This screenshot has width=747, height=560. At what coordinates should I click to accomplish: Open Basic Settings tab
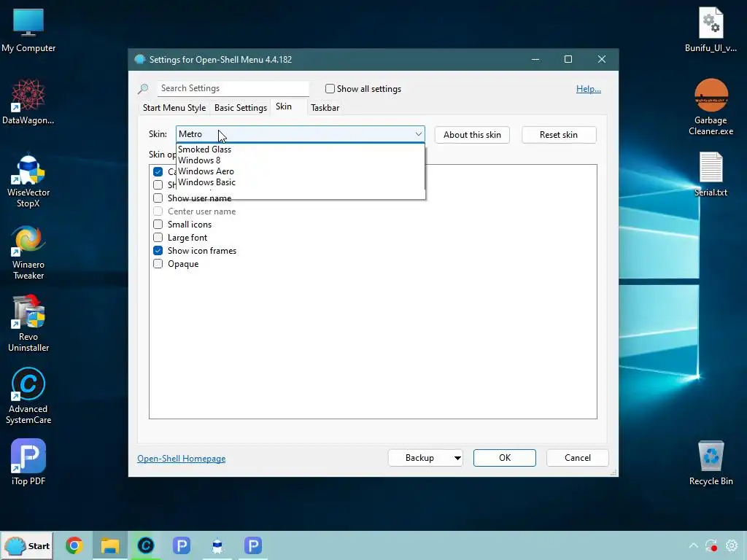[241, 108]
